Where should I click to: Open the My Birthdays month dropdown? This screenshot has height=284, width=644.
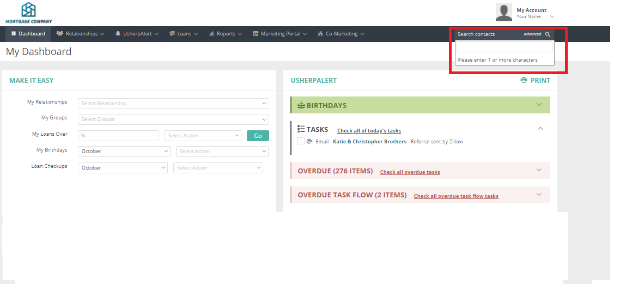124,152
